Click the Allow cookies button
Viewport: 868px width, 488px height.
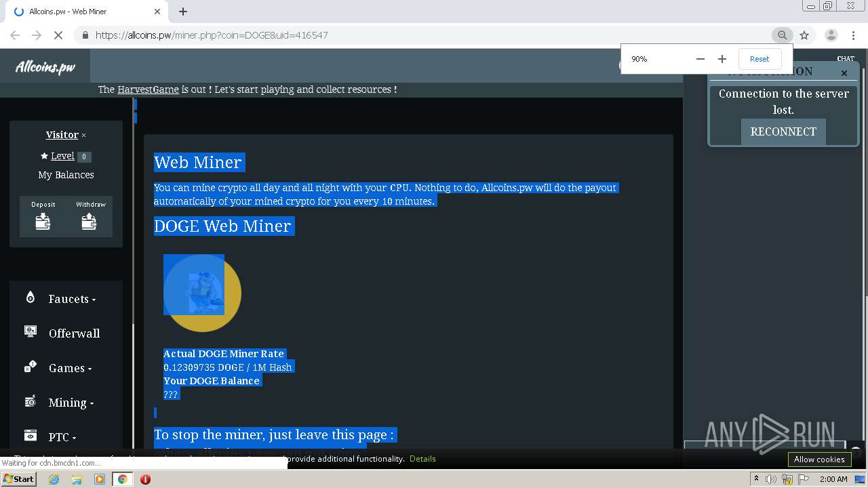pos(819,459)
